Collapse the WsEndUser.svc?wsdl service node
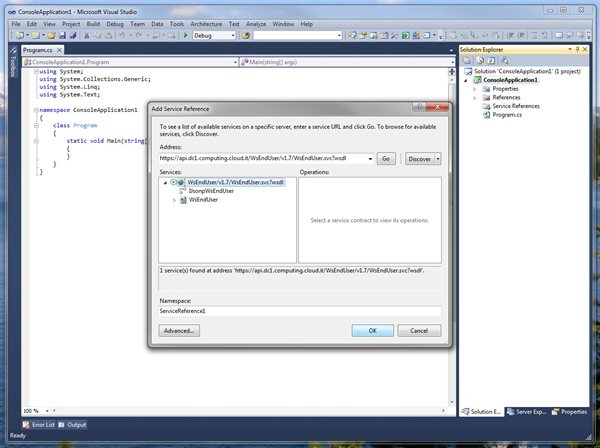The height and width of the screenshot is (448, 600). pyautogui.click(x=165, y=183)
